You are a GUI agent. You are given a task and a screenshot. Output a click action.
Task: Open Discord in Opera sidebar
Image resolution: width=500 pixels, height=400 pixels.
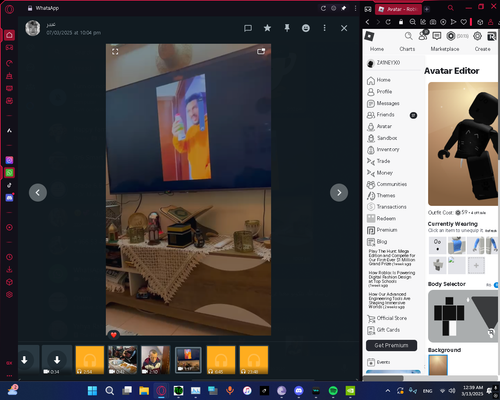(9, 198)
